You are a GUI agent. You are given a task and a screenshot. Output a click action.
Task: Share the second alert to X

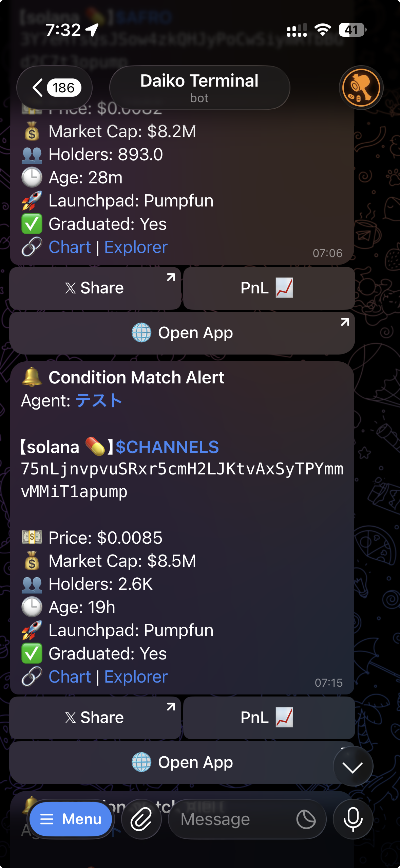point(95,718)
